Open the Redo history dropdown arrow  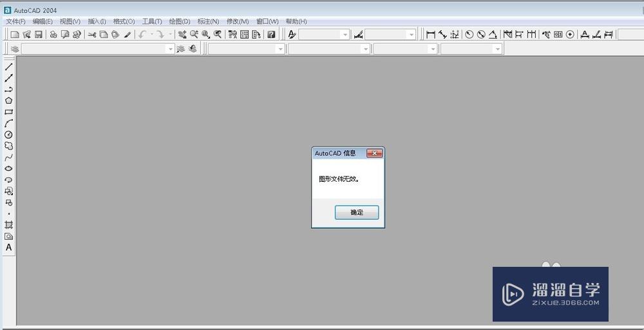pos(171,35)
